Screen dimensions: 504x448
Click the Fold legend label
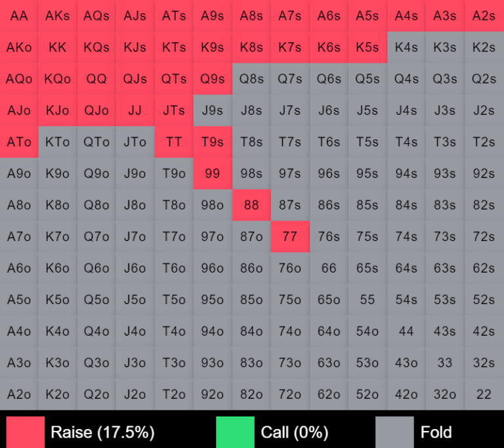pyautogui.click(x=436, y=432)
